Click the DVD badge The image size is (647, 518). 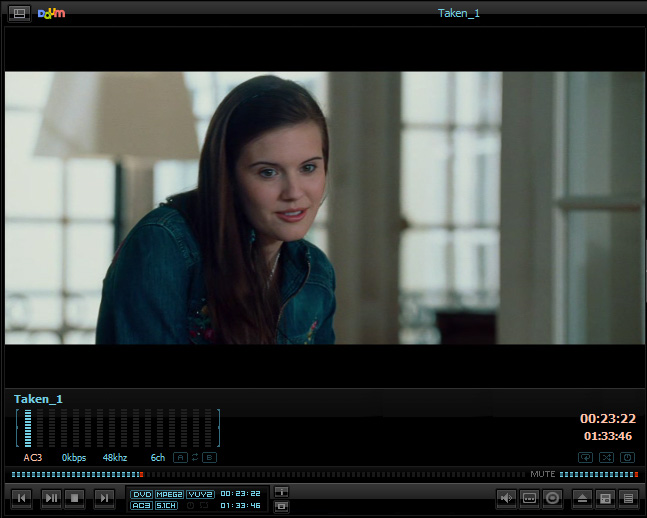pos(142,494)
